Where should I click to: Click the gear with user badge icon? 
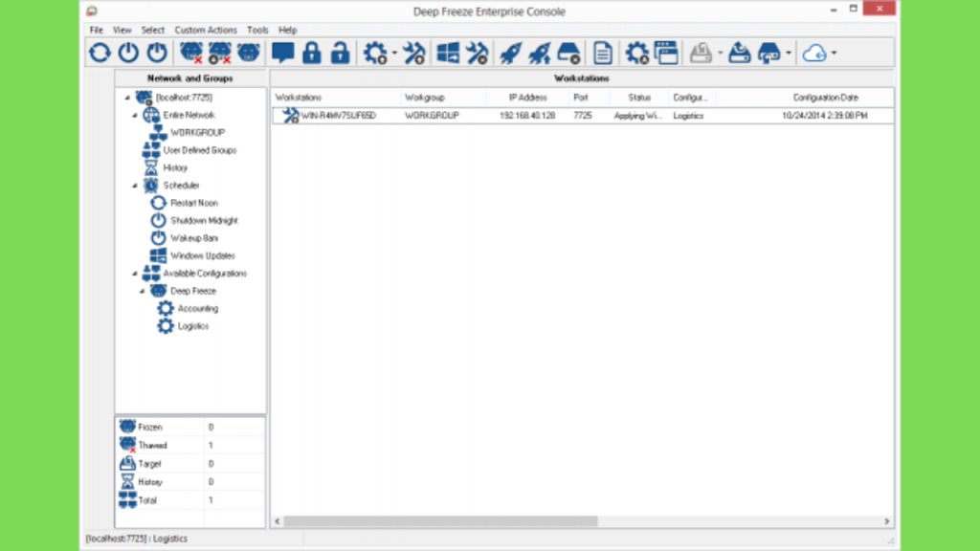click(636, 54)
